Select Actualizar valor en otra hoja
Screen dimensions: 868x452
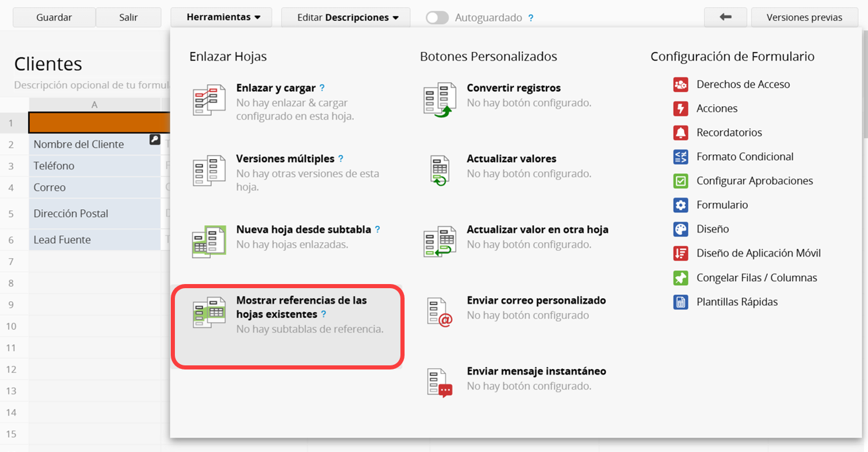coord(537,230)
